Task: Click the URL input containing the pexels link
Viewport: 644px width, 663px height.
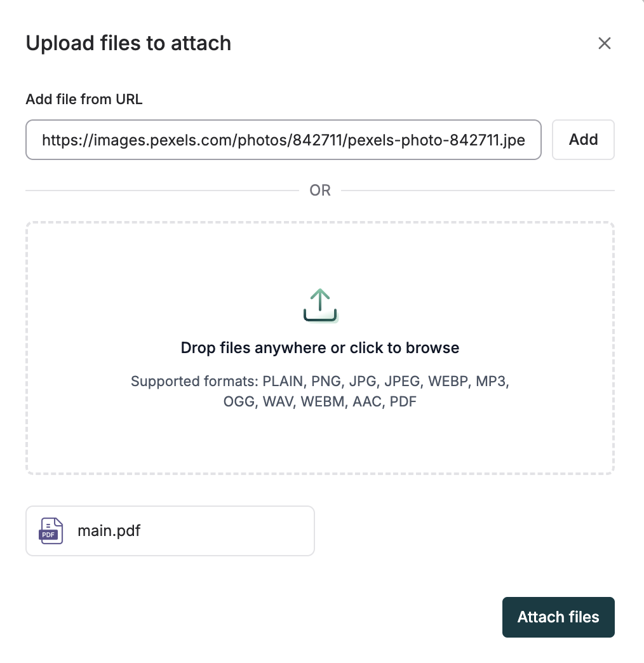Action: point(283,140)
